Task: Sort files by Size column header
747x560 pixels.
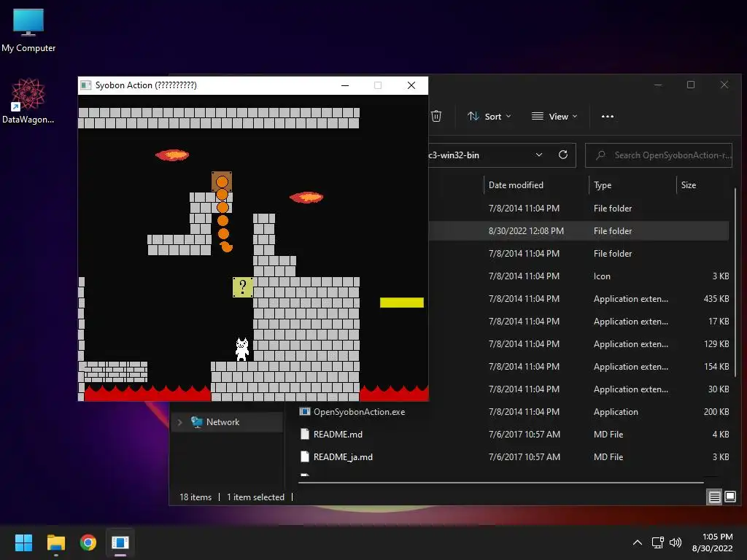Action: point(689,185)
